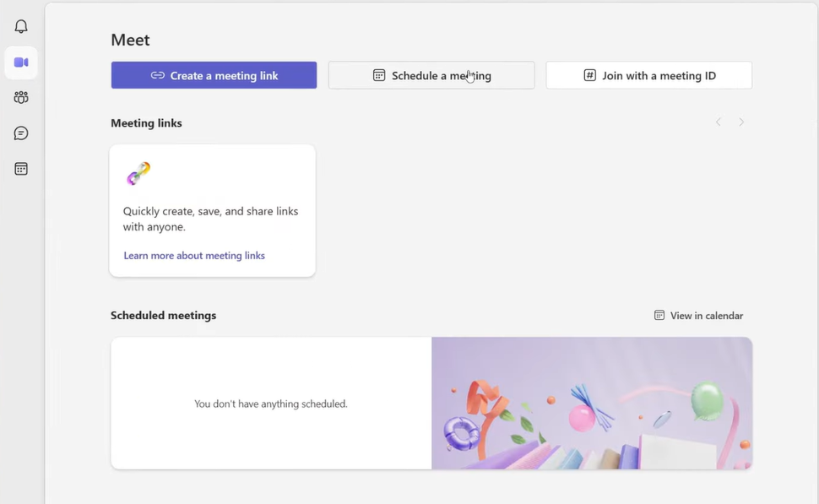Open the Chat bubble icon in the sidebar
The image size is (819, 504).
click(20, 133)
